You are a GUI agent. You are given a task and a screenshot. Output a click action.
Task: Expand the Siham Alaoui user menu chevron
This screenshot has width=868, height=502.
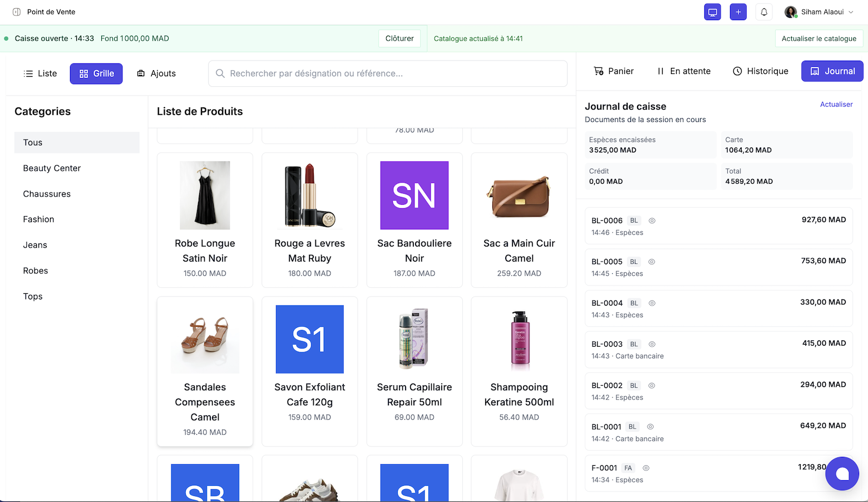(x=851, y=12)
